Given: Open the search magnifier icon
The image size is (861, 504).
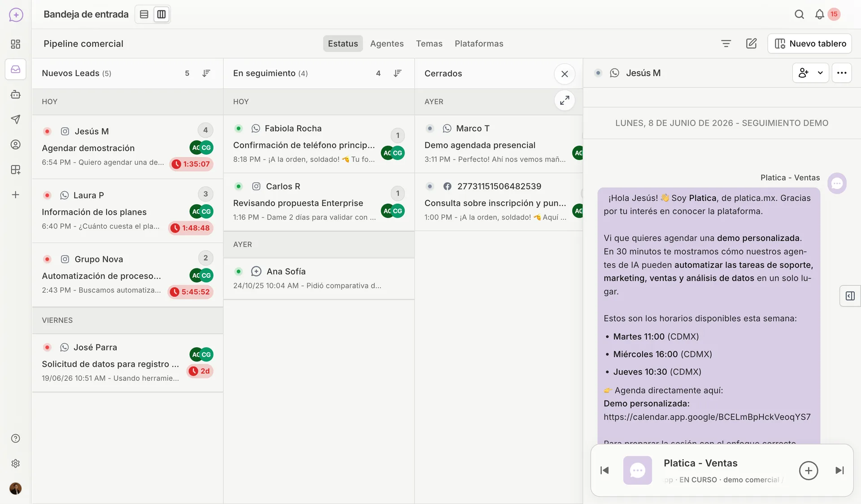Looking at the screenshot, I should pyautogui.click(x=799, y=14).
